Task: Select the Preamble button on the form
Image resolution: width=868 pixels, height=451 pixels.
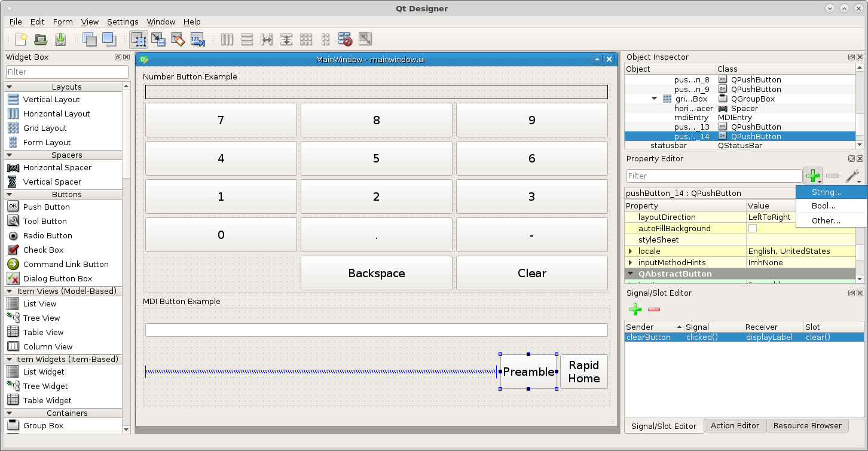Action: point(528,372)
